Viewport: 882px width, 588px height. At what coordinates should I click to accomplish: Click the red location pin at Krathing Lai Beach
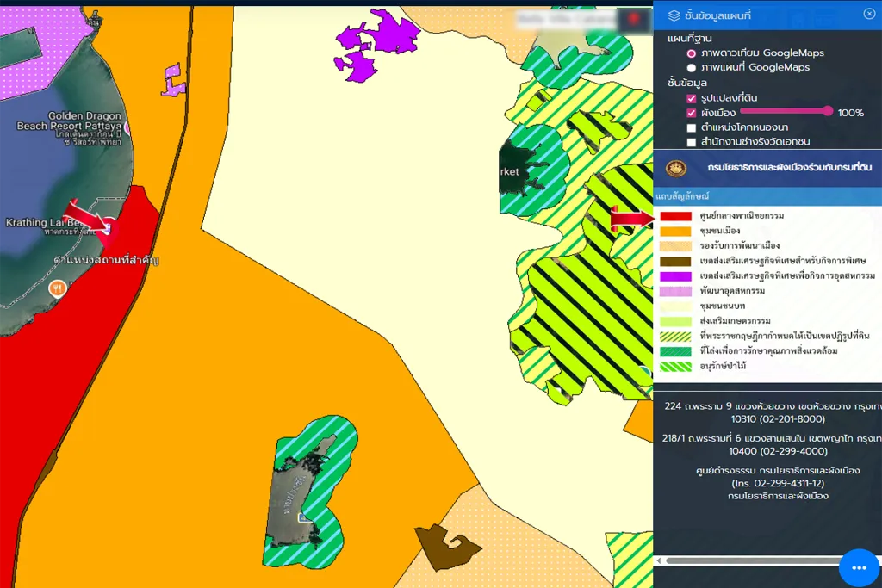coord(109,229)
